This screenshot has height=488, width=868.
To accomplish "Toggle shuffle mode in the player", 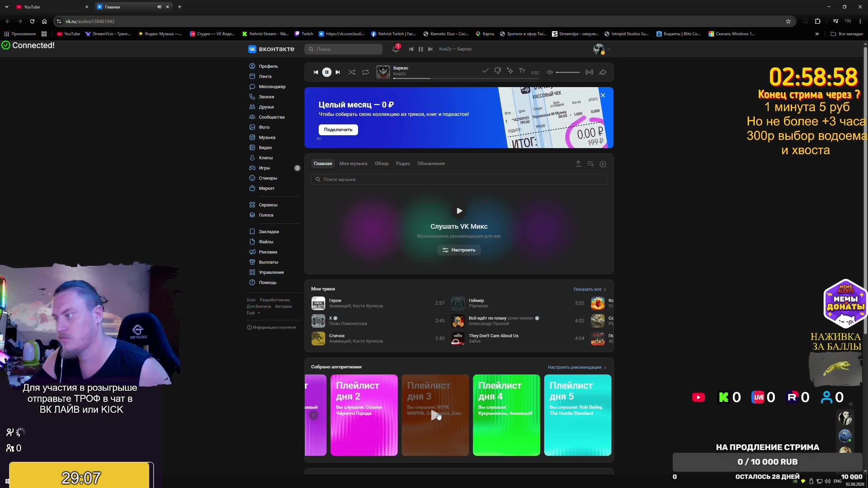I will (x=352, y=72).
